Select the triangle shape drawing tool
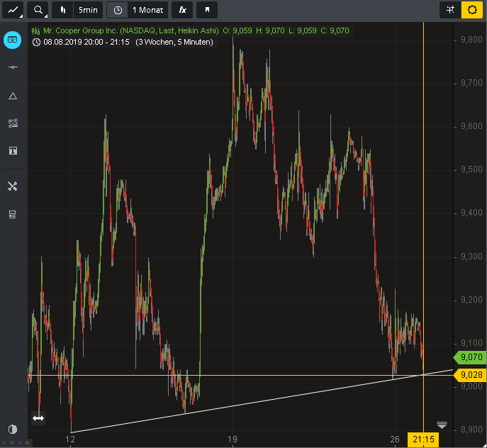This screenshot has height=448, width=487. click(13, 96)
